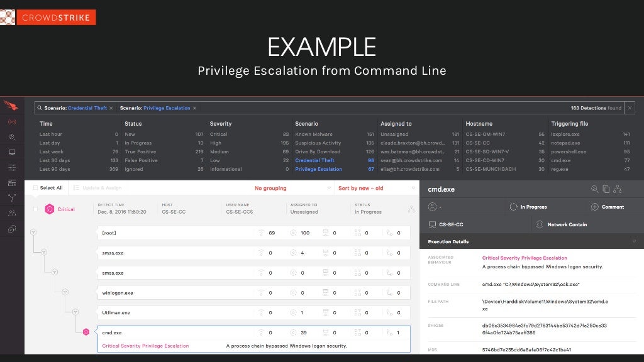Open the Sort by new – old dropdown

click(x=377, y=188)
